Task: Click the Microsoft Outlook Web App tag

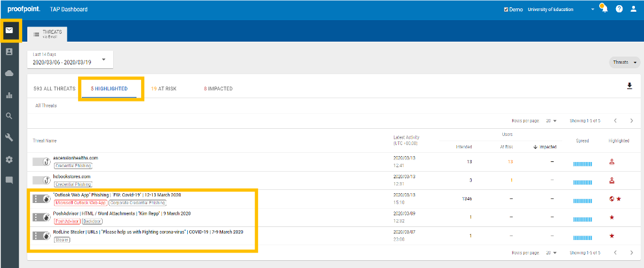Action: (x=81, y=203)
